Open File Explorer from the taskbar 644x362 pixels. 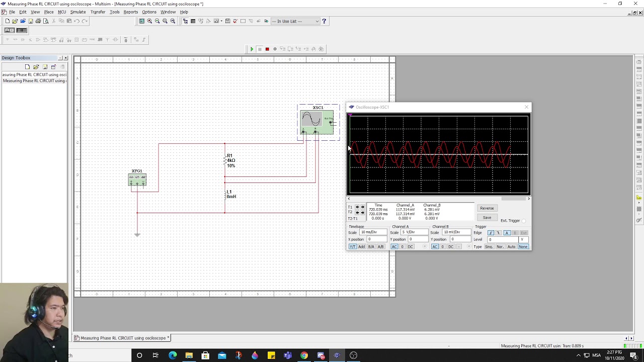pyautogui.click(x=189, y=355)
